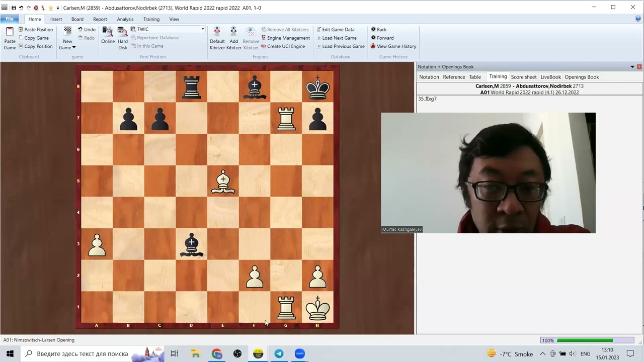The width and height of the screenshot is (644, 362).
Task: Open the Reference tab
Action: point(454,77)
